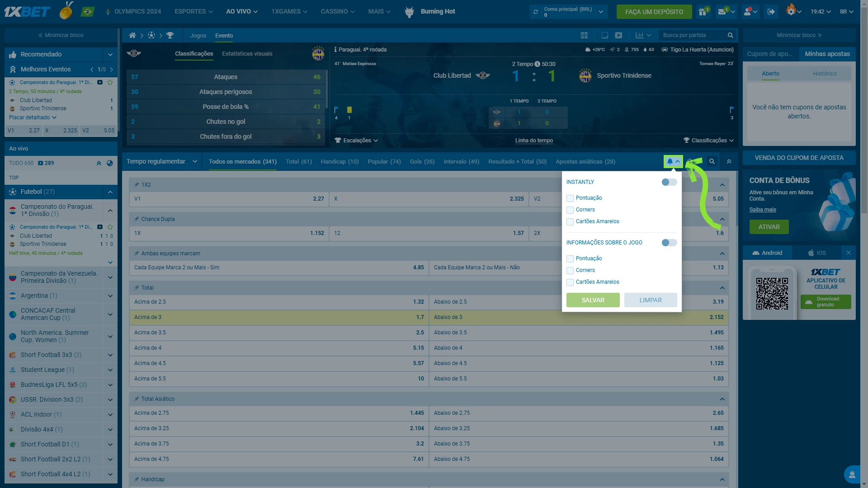Refresh the main account balance

tap(536, 12)
